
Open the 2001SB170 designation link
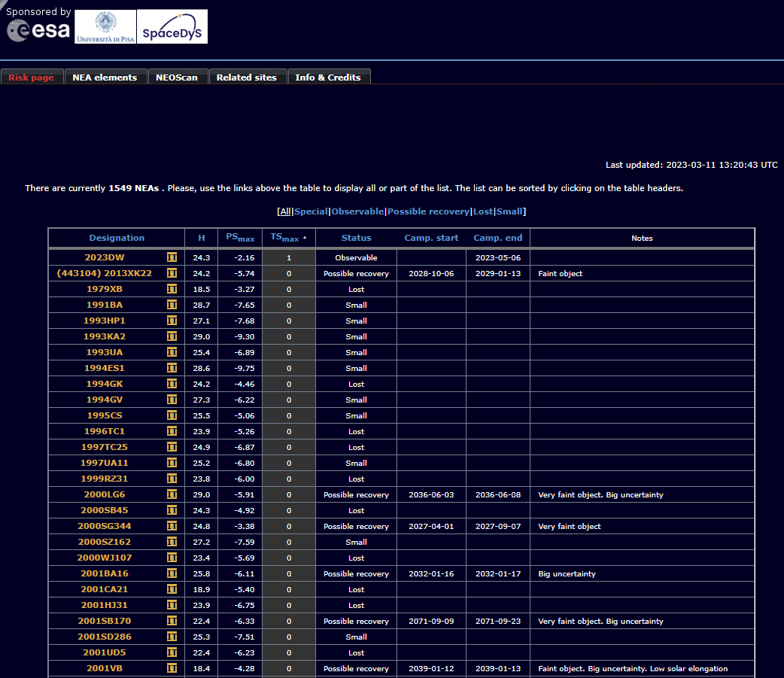(x=105, y=621)
